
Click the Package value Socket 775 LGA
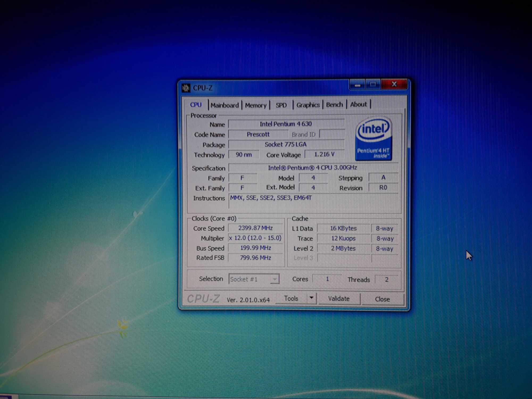(x=286, y=144)
